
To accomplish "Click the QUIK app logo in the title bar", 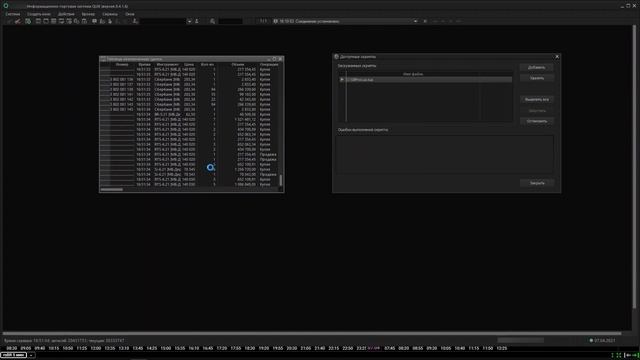I will (x=6, y=6).
